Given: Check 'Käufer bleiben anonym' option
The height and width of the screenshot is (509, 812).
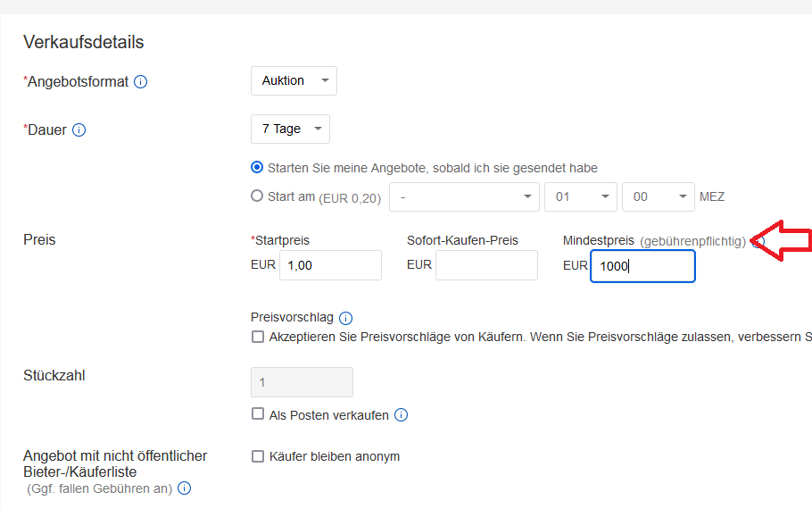Looking at the screenshot, I should pyautogui.click(x=258, y=456).
